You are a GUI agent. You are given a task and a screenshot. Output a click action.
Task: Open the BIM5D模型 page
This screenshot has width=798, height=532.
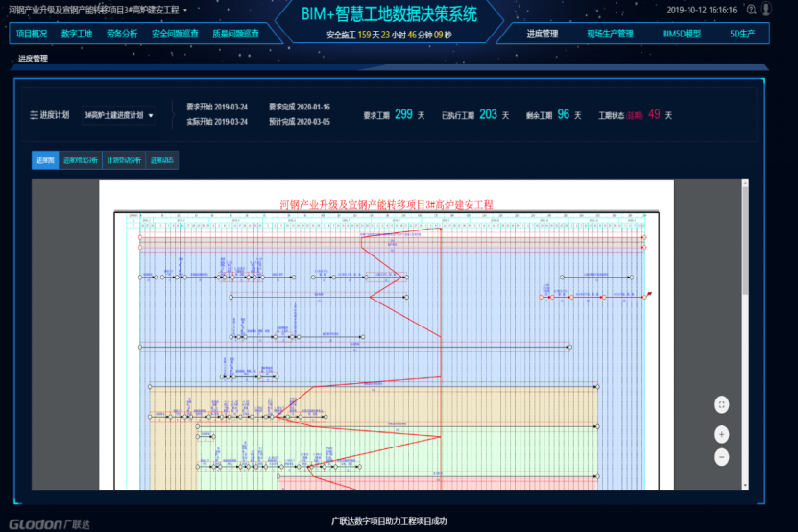pos(682,34)
